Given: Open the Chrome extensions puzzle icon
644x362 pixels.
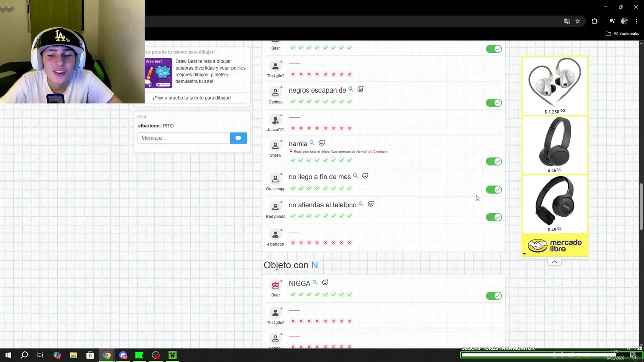Looking at the screenshot, I should click(x=594, y=21).
